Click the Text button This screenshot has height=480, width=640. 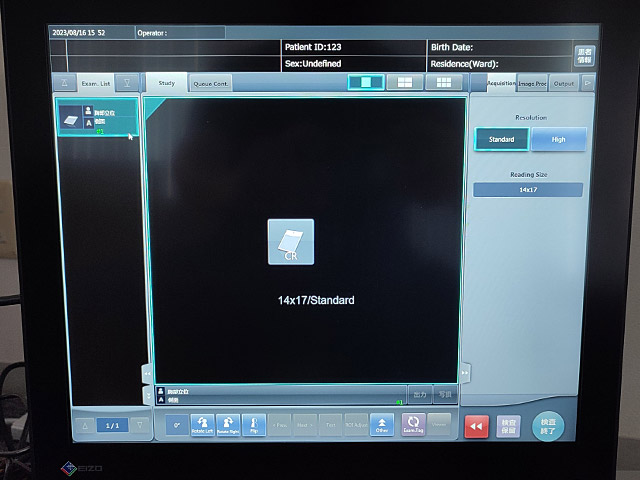(331, 425)
